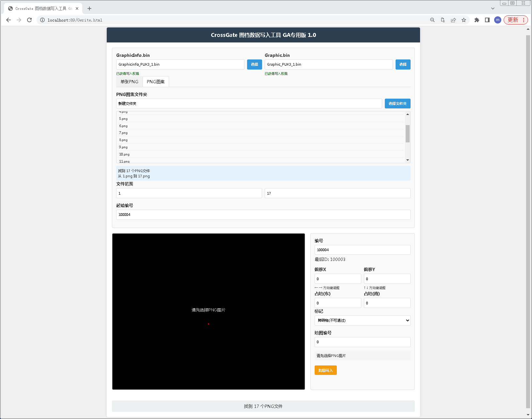Click the browser forward arrow
The image size is (532, 419).
coord(19,20)
